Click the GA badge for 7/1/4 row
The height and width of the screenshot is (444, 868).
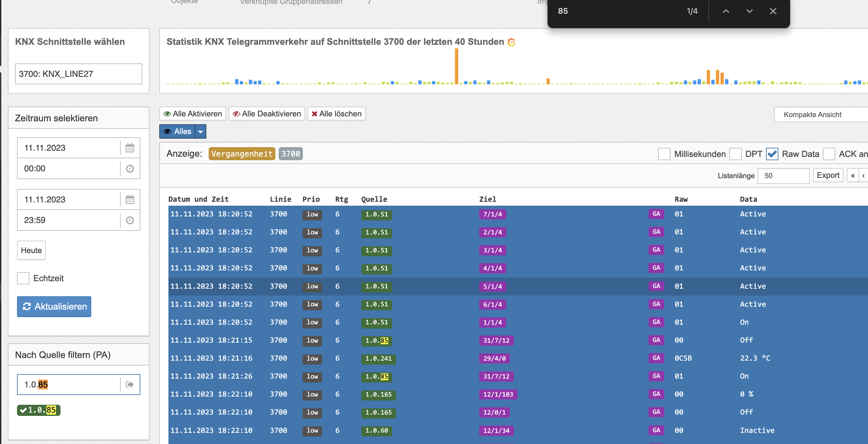tap(656, 214)
